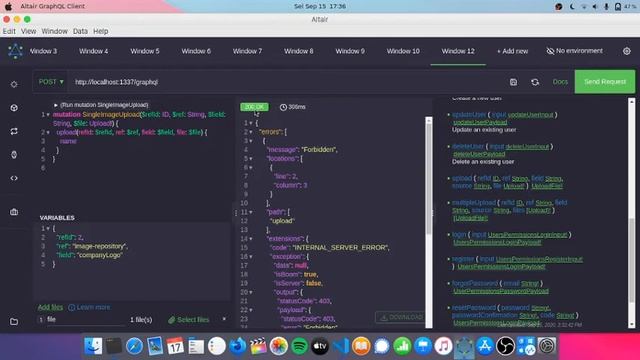This screenshot has height=360, width=640.
Task: Open forgotPassword mutation in docs
Action: coord(475,283)
